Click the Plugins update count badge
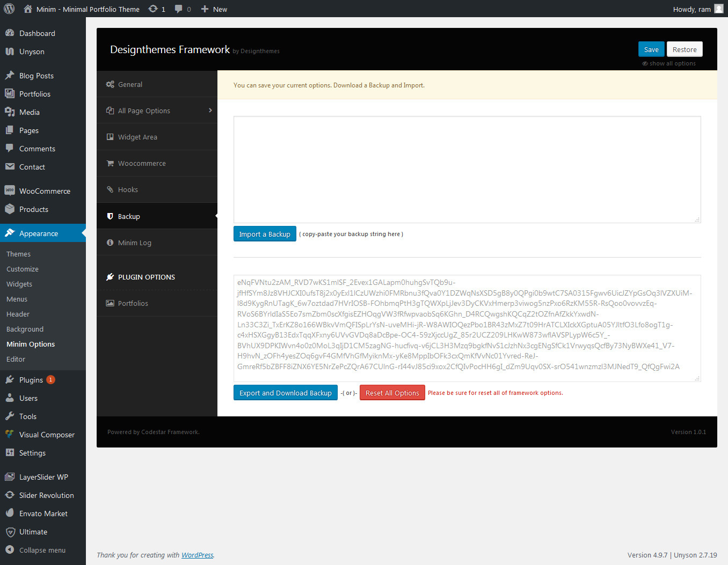 click(50, 379)
